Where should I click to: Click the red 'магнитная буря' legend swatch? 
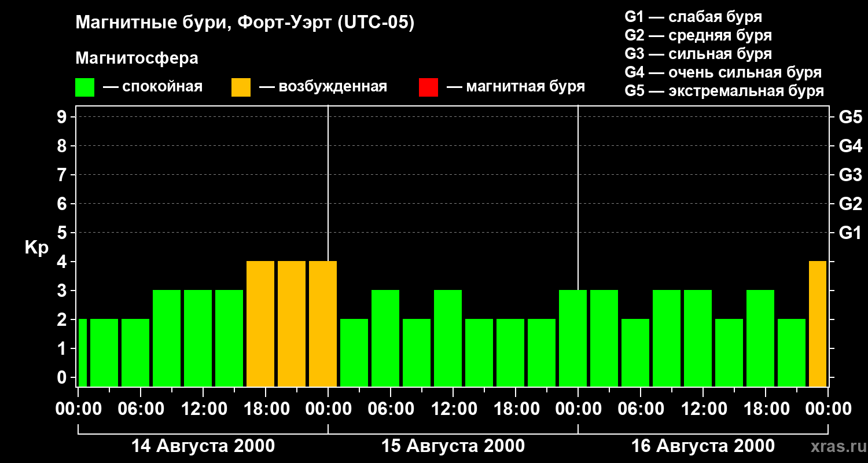point(428,87)
